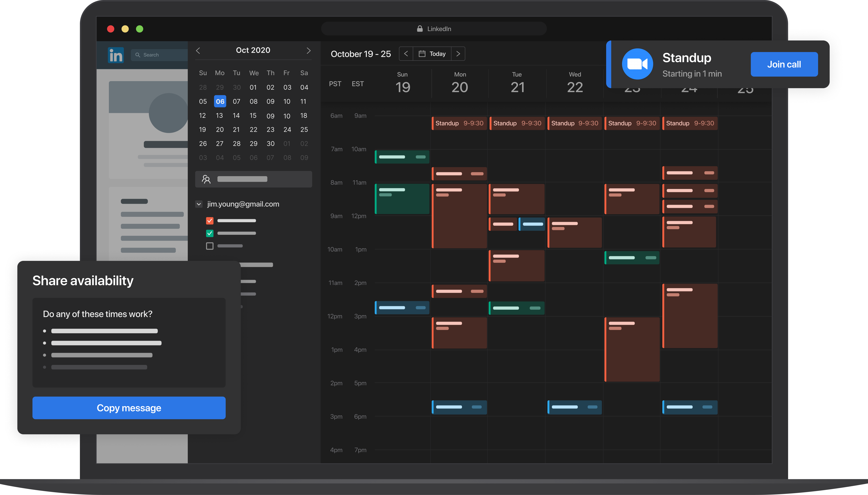
Task: Select date 27 in mini calendar
Action: pos(220,143)
